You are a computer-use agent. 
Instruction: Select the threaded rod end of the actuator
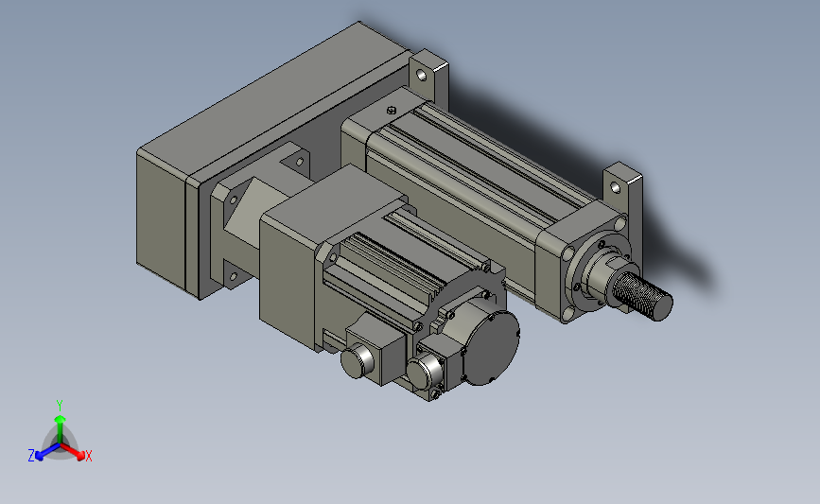tap(642, 295)
